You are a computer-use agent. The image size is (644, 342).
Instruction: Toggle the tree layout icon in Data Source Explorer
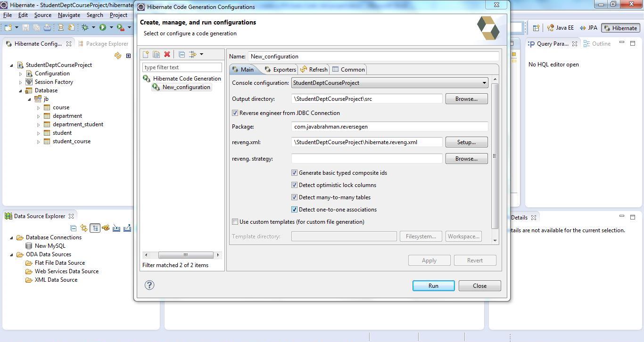[x=95, y=228]
